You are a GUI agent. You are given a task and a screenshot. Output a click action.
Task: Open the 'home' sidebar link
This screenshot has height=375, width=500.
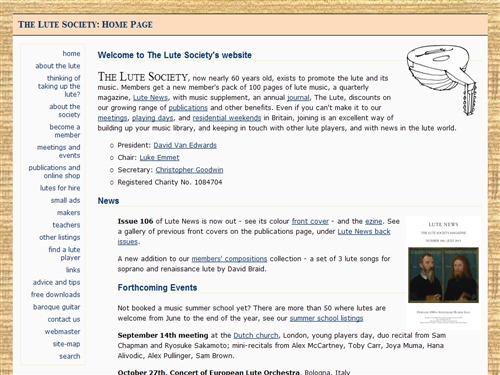[x=71, y=53]
